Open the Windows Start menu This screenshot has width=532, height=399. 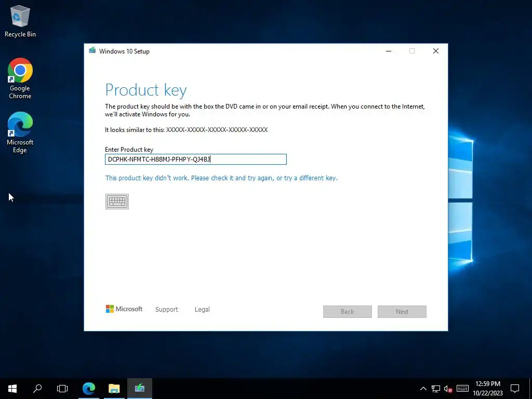(x=12, y=389)
